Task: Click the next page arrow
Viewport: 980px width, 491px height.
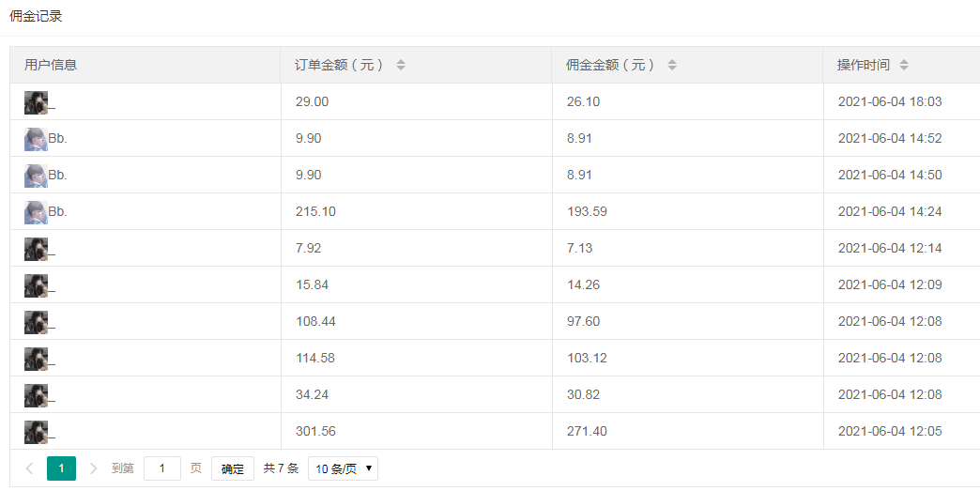Action: tap(94, 468)
